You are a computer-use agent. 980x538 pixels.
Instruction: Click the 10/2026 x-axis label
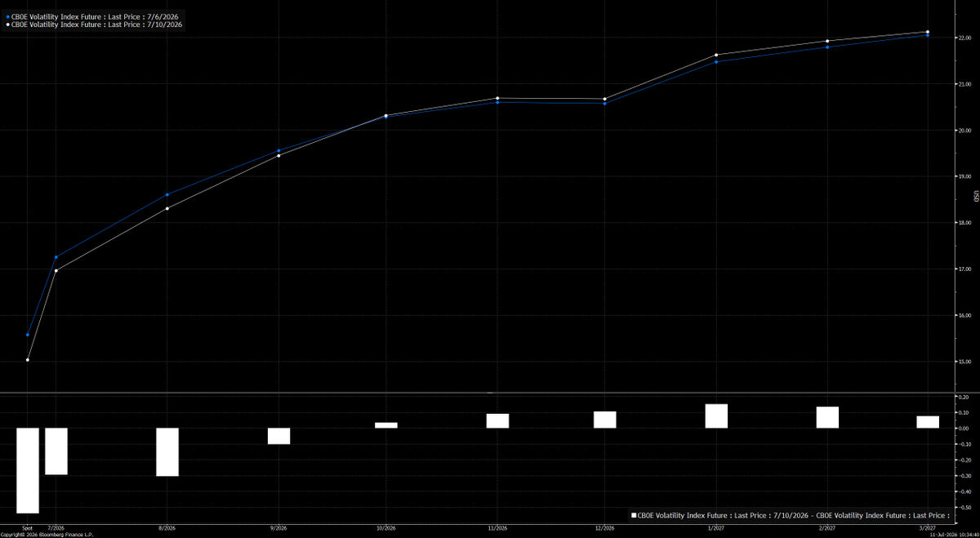(386, 528)
